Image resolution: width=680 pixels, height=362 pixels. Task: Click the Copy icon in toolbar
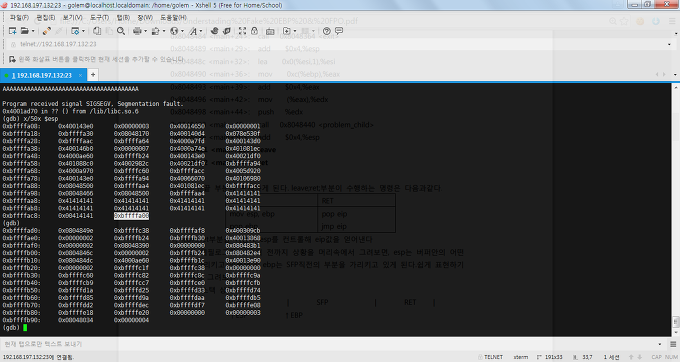point(97,31)
